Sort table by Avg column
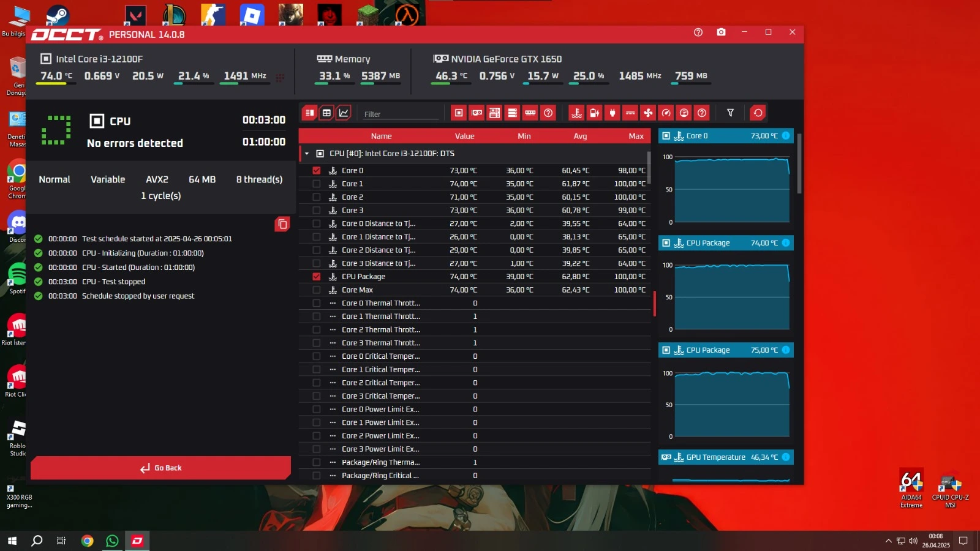 point(580,136)
